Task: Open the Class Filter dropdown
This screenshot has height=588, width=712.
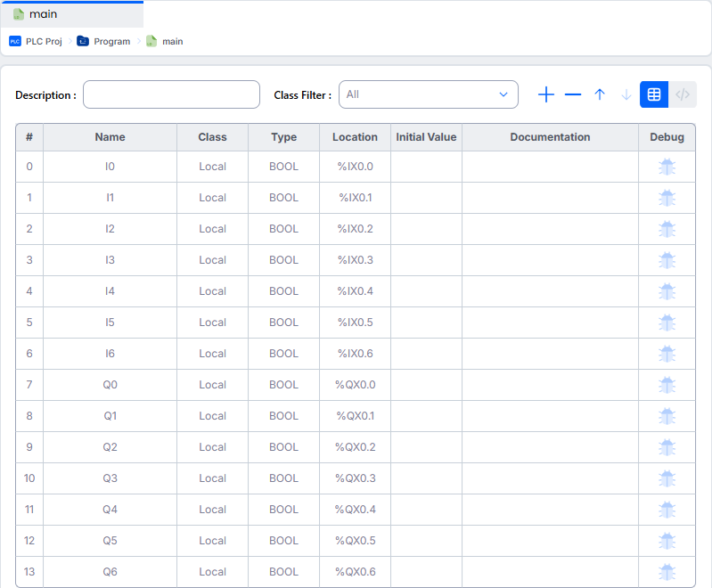Action: [428, 94]
